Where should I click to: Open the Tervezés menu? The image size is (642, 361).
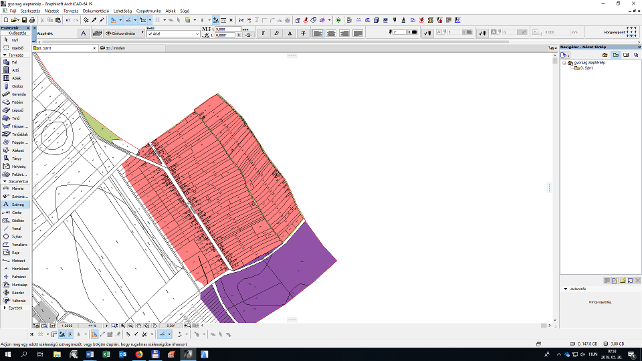(x=71, y=11)
